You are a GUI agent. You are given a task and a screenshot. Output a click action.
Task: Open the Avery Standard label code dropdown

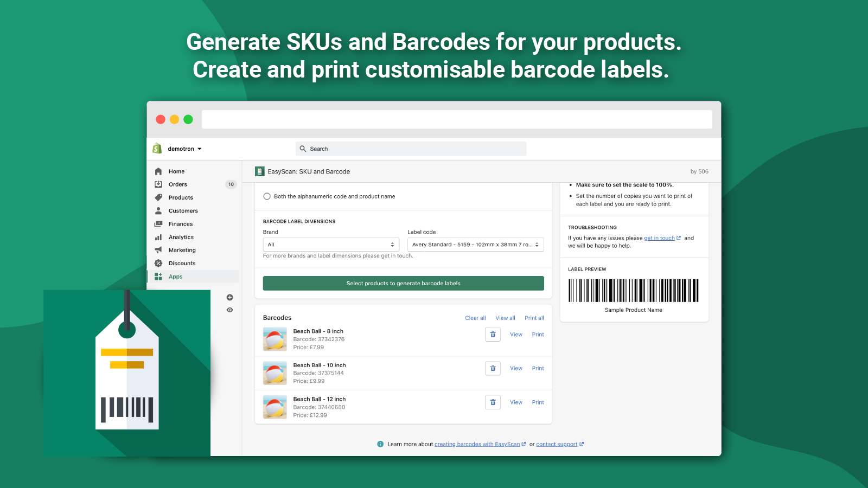(x=475, y=244)
